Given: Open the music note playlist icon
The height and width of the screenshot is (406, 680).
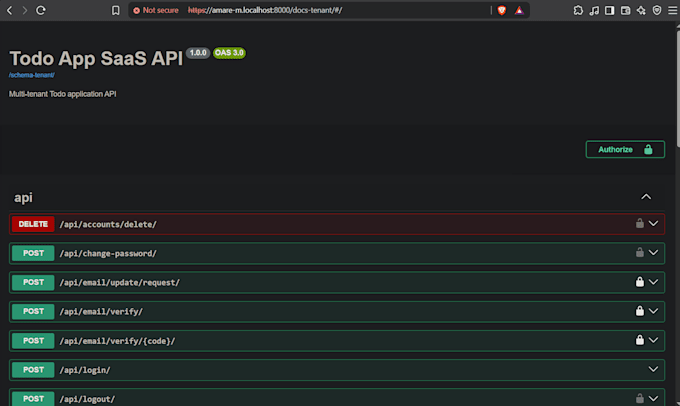Looking at the screenshot, I should click(594, 10).
